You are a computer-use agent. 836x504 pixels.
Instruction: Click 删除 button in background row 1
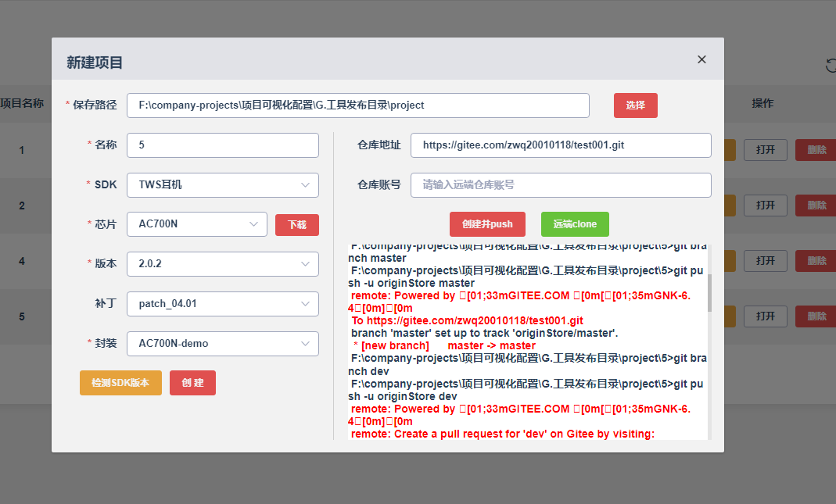coord(816,150)
